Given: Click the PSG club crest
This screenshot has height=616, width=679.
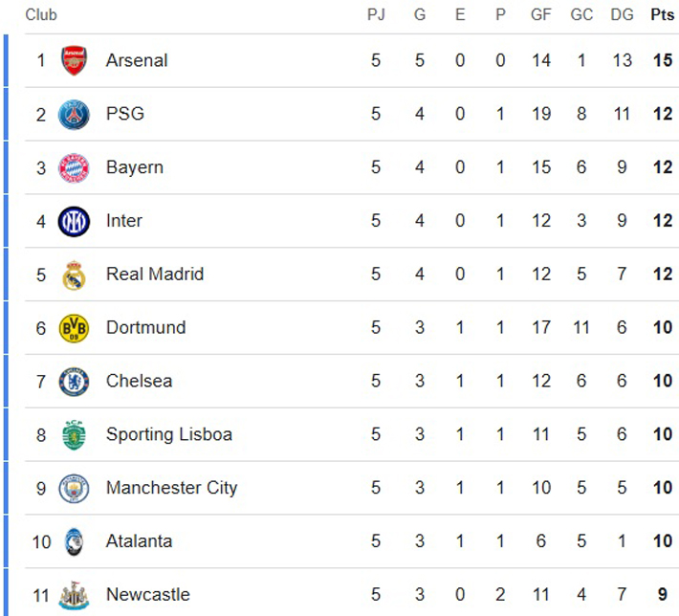Looking at the screenshot, I should pyautogui.click(x=74, y=115).
